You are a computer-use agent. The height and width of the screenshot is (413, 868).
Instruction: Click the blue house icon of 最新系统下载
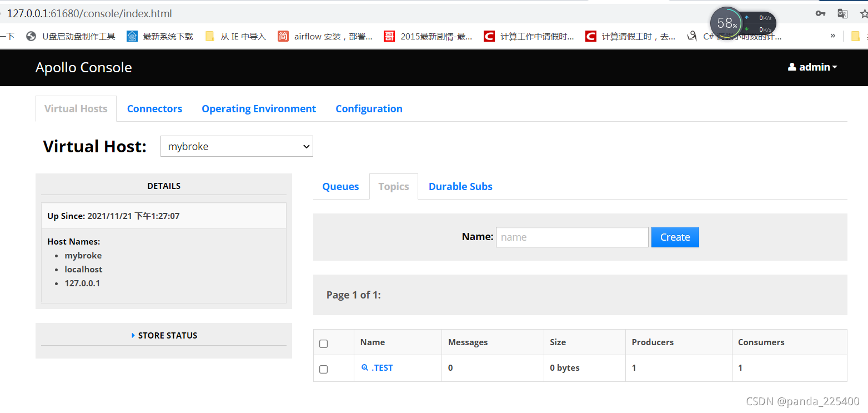tap(132, 36)
